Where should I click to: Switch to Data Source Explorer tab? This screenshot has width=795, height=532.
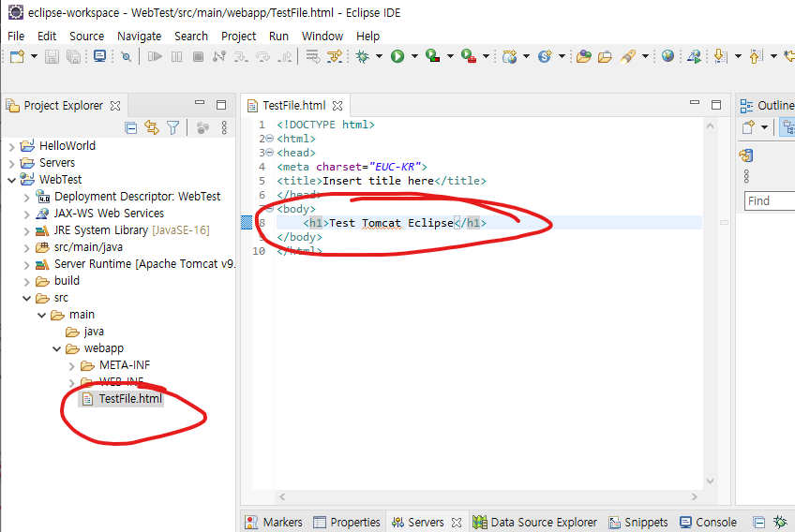click(534, 522)
